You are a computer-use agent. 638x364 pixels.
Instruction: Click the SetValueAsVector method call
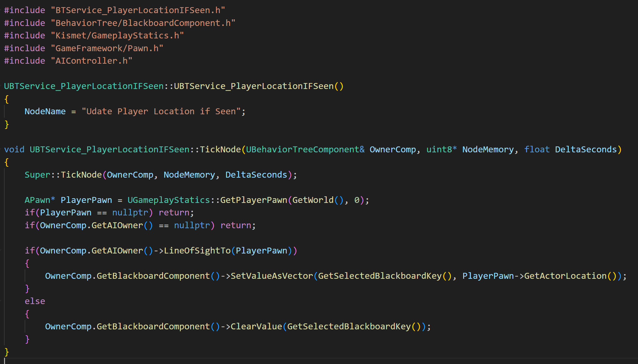click(272, 276)
